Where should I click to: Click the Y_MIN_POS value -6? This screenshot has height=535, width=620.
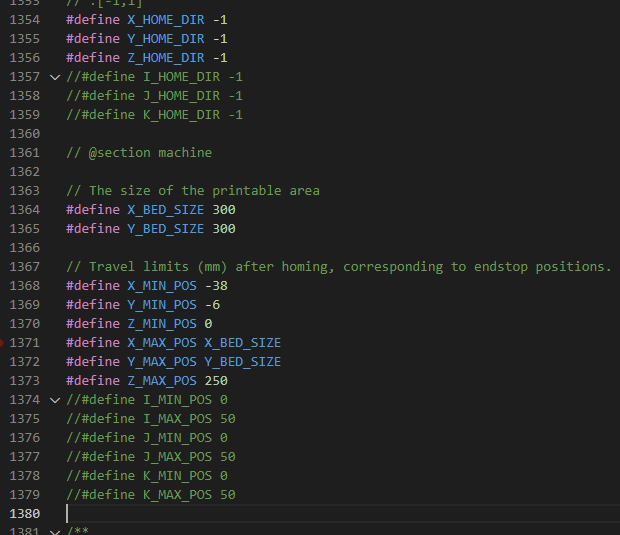click(x=212, y=305)
